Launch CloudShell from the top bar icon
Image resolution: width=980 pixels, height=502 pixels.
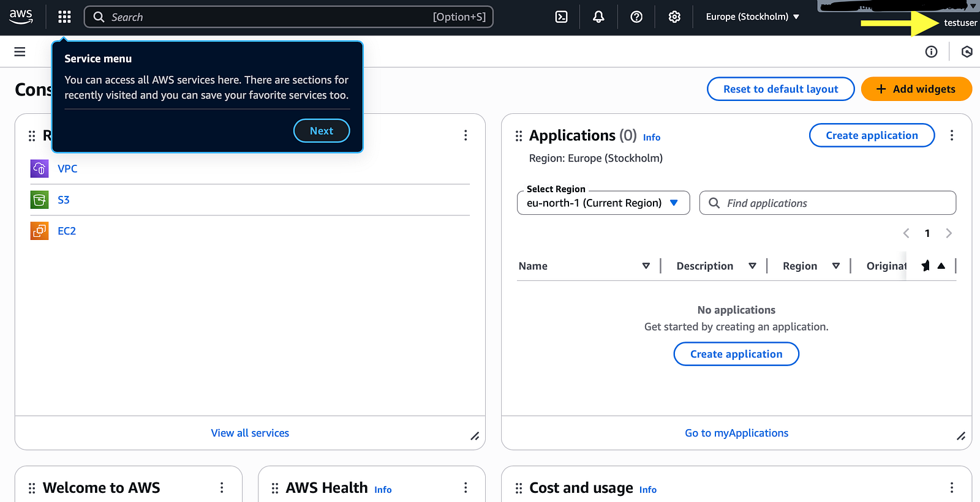(561, 17)
